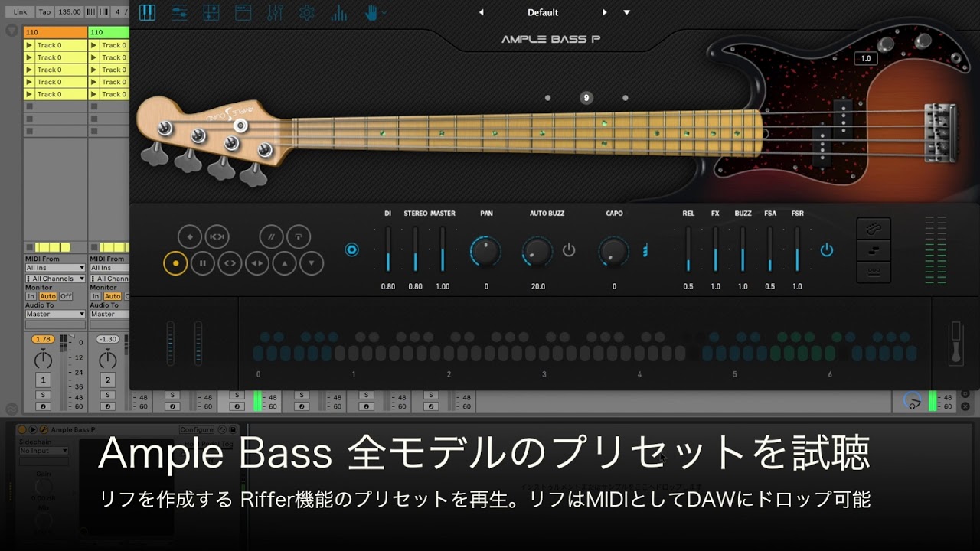Adjust the REL slider
This screenshot has width=980, height=551.
[688, 249]
